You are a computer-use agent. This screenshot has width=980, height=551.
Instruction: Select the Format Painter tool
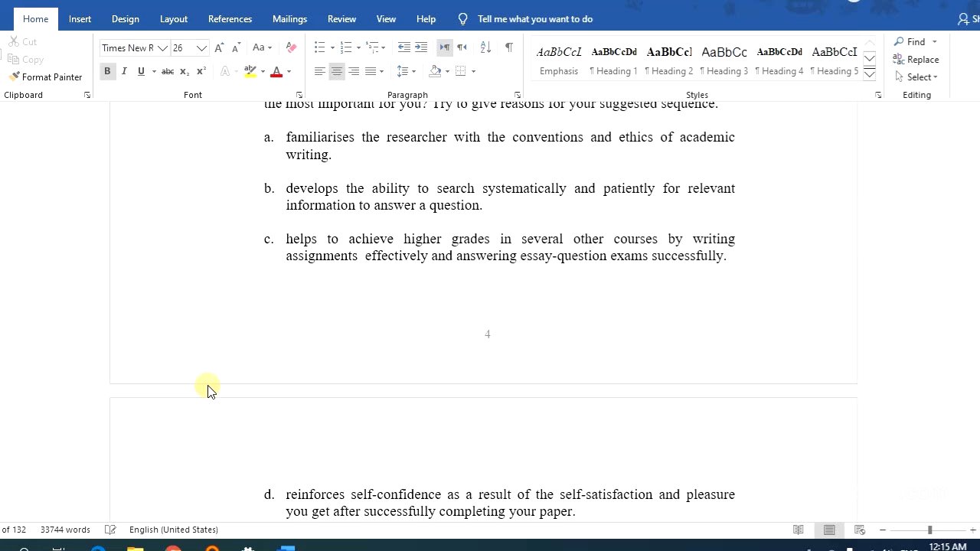45,77
